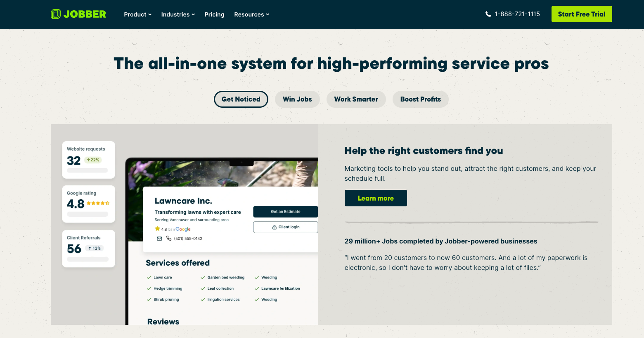Viewport: 644px width, 338px height.
Task: Expand the Product dropdown menu
Action: click(138, 14)
